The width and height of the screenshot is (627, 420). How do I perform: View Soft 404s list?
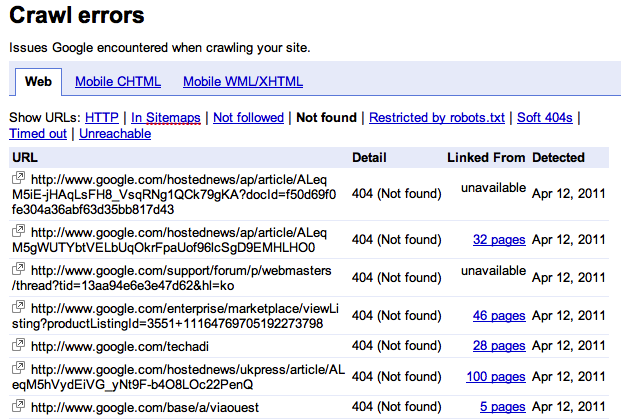[545, 118]
